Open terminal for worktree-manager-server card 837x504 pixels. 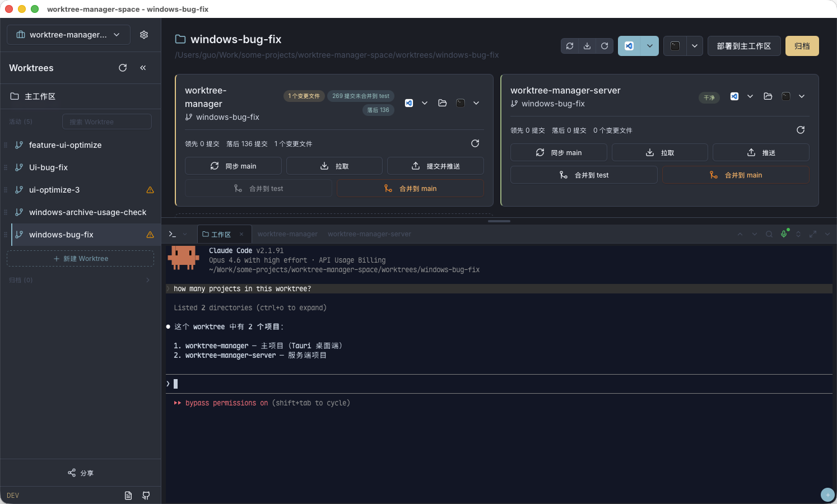[786, 96]
